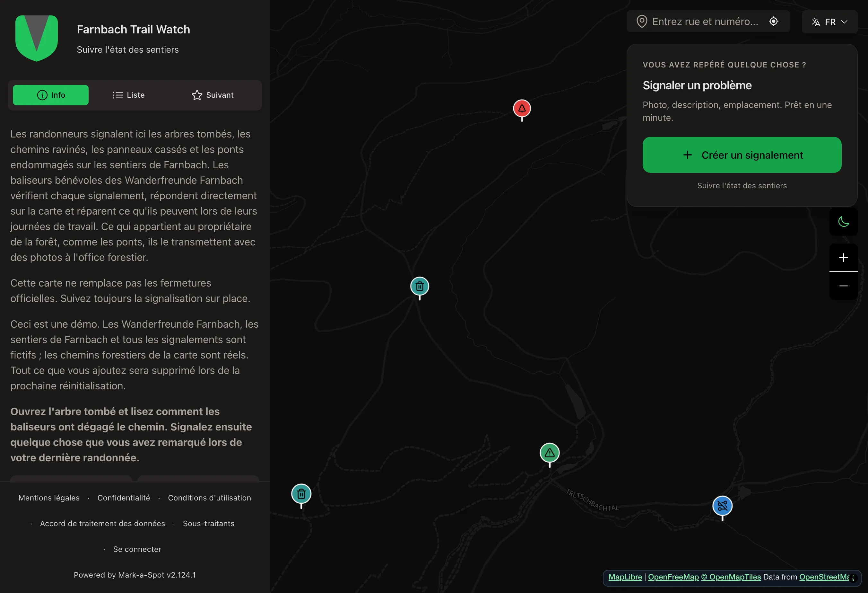Click the Signaler un problème heading

697,85
